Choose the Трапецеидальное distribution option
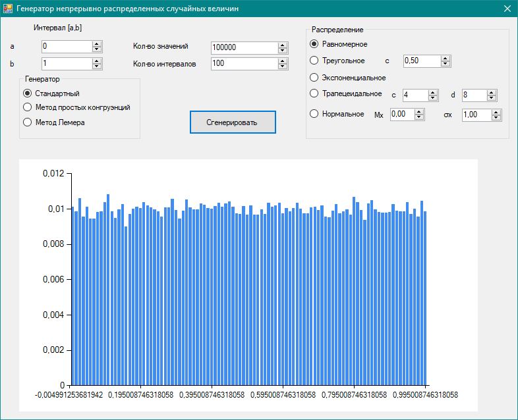Image resolution: width=518 pixels, height=420 pixels. (346, 93)
